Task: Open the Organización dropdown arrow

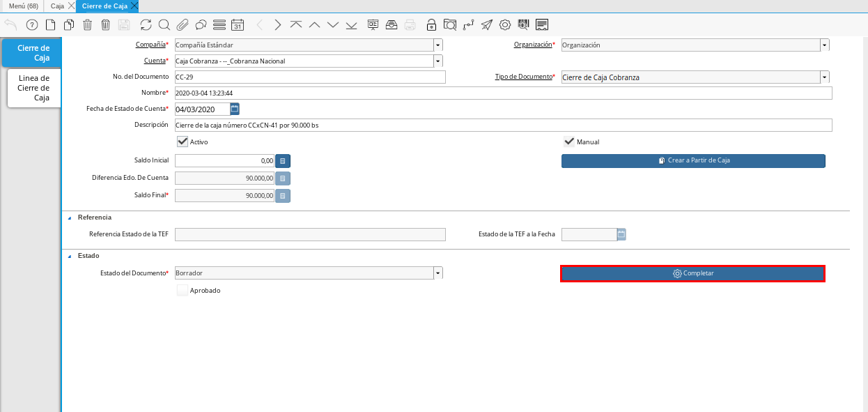Action: [x=825, y=45]
